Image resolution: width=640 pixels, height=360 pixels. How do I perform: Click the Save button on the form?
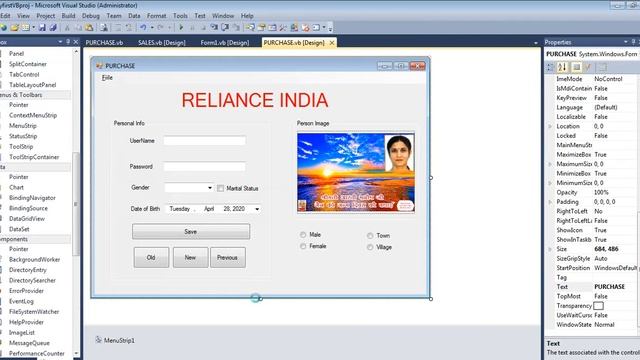(191, 231)
